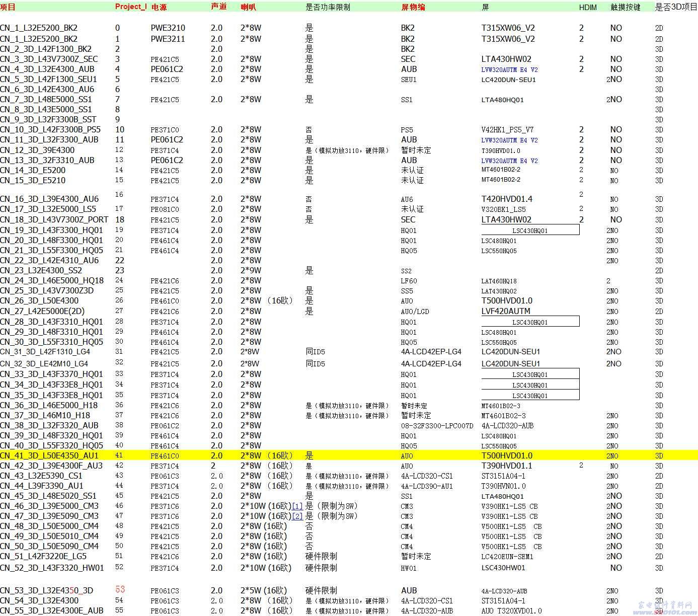The image size is (698, 616).
Task: Click project cell CN_27_L42E5000E(2D)
Action: click(x=42, y=312)
